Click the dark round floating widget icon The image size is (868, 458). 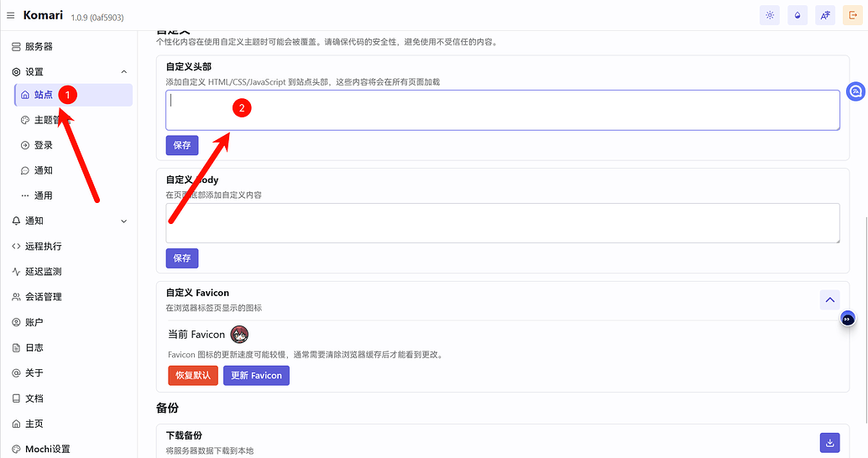coord(848,319)
